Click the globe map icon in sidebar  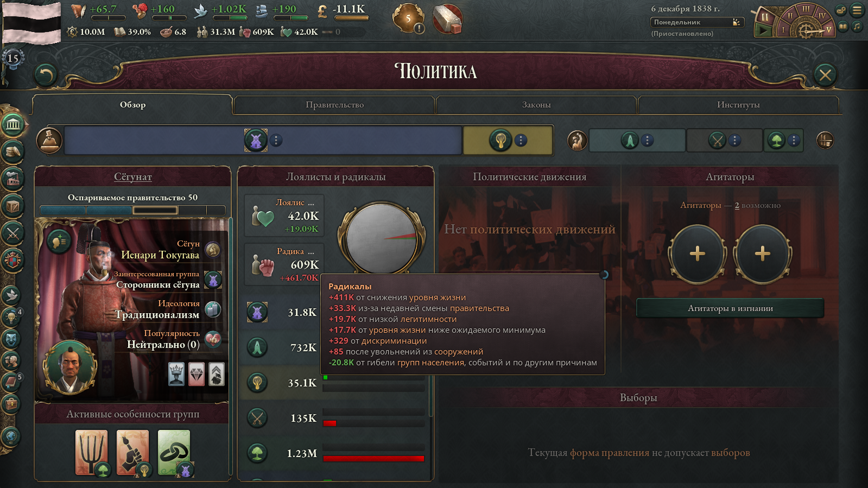click(11, 436)
